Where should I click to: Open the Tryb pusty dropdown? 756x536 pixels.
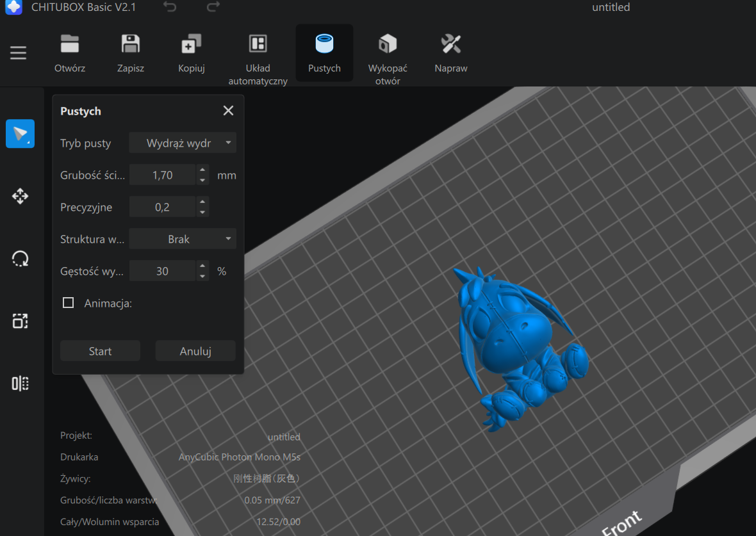pos(183,143)
